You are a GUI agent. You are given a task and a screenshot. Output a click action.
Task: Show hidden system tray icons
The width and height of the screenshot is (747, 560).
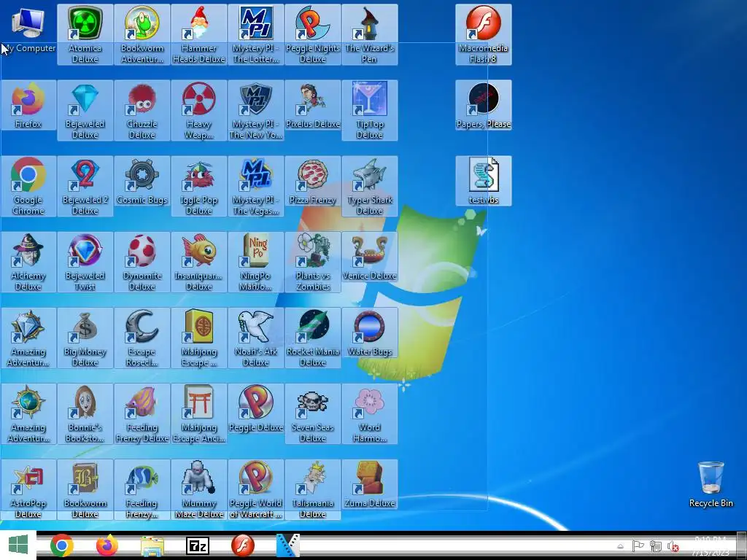pyautogui.click(x=620, y=546)
